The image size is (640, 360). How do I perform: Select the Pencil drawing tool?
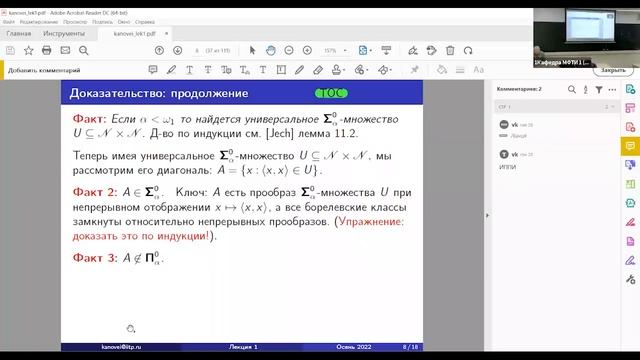[x=299, y=70]
